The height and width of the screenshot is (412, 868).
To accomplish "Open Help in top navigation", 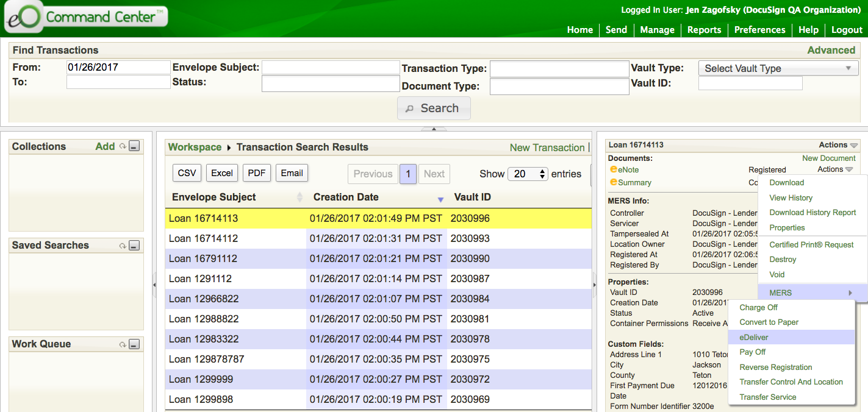I will click(808, 29).
